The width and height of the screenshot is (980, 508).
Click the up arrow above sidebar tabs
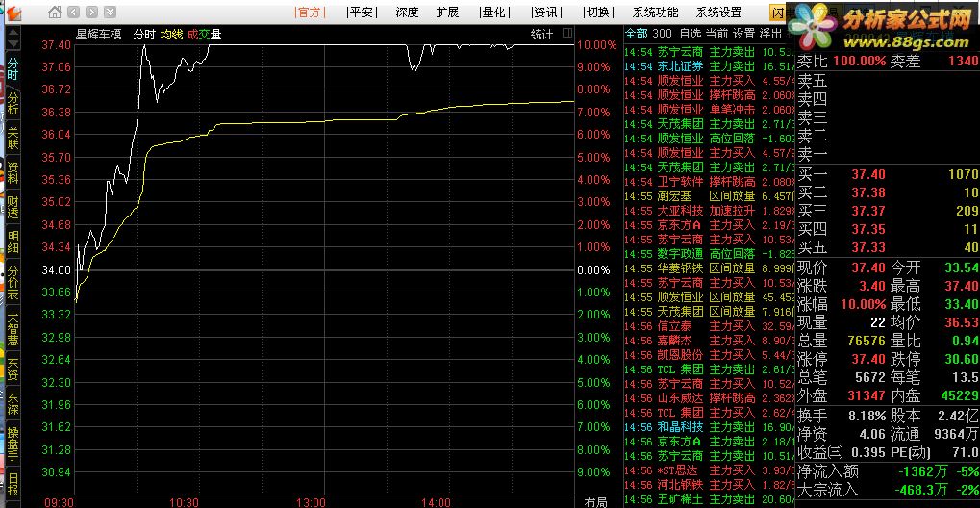tap(13, 33)
